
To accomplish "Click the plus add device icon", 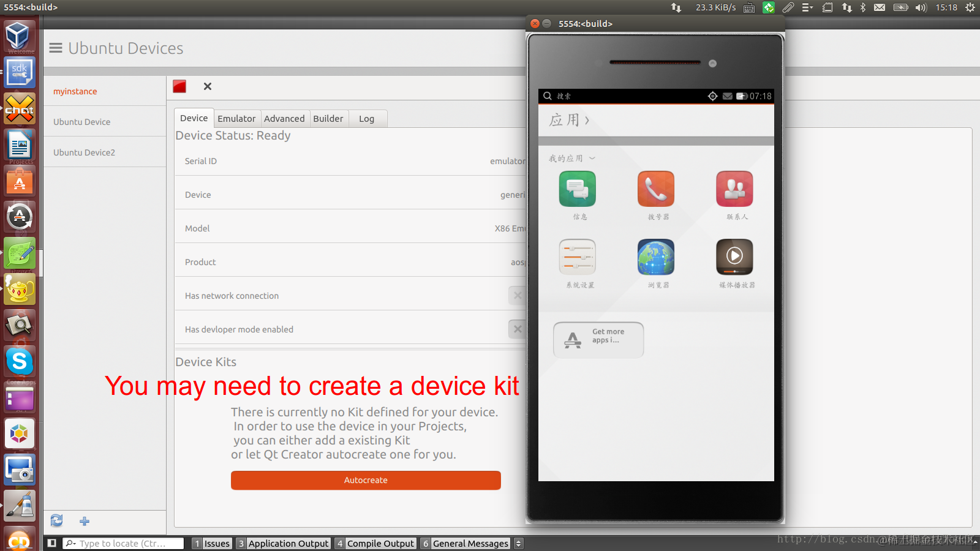I will click(85, 521).
